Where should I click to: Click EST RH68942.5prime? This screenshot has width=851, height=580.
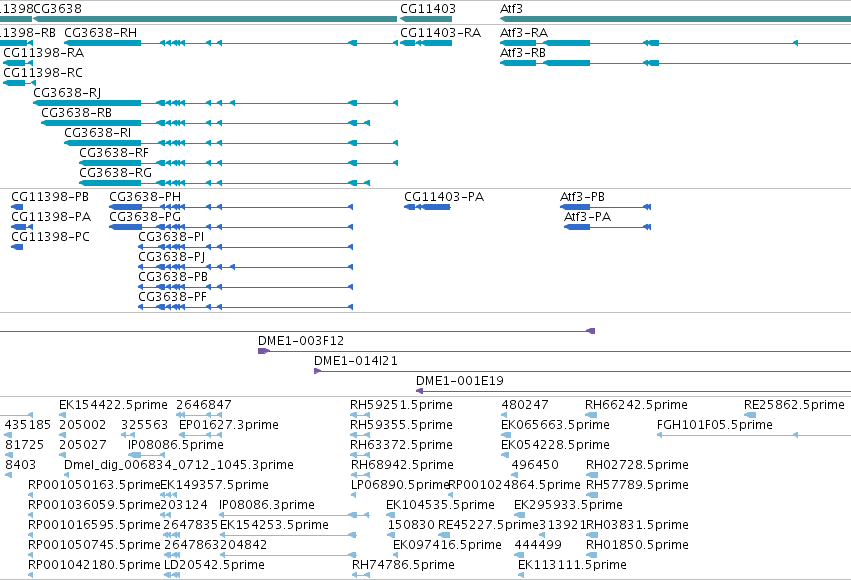(402, 465)
